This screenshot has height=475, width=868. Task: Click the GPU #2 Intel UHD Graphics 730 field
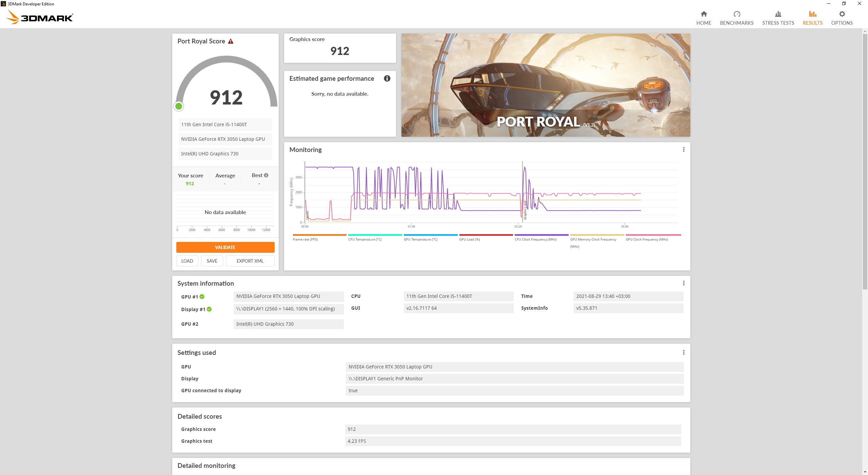coord(289,324)
